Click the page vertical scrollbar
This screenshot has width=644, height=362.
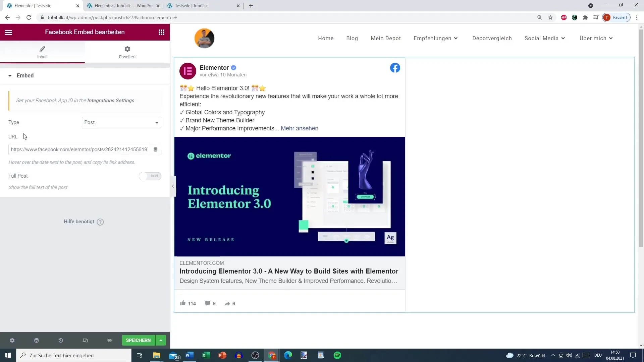(641, 137)
